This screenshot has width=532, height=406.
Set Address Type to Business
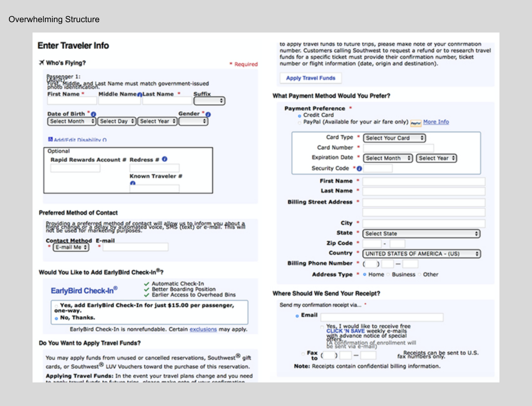[388, 274]
